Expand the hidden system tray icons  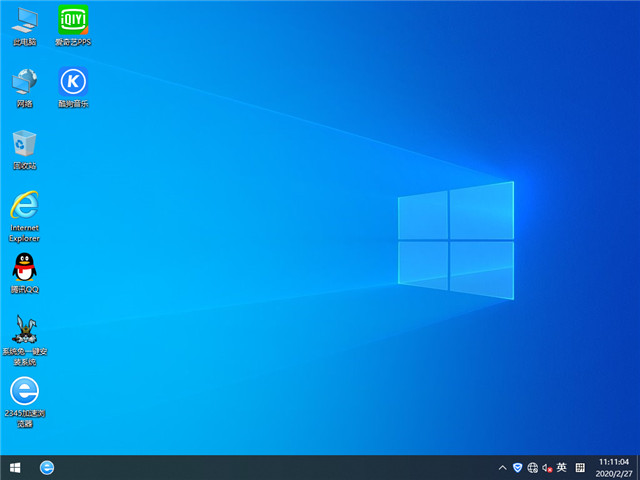pos(502,467)
